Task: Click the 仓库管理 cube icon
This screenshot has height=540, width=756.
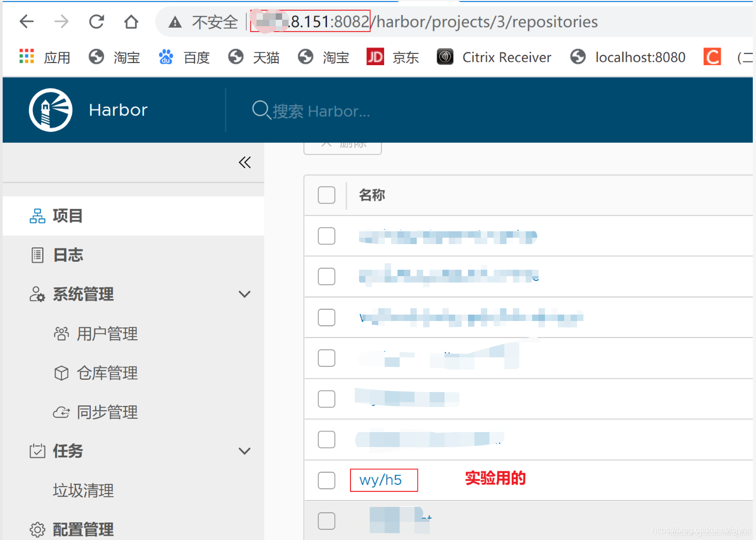Action: pyautogui.click(x=61, y=373)
